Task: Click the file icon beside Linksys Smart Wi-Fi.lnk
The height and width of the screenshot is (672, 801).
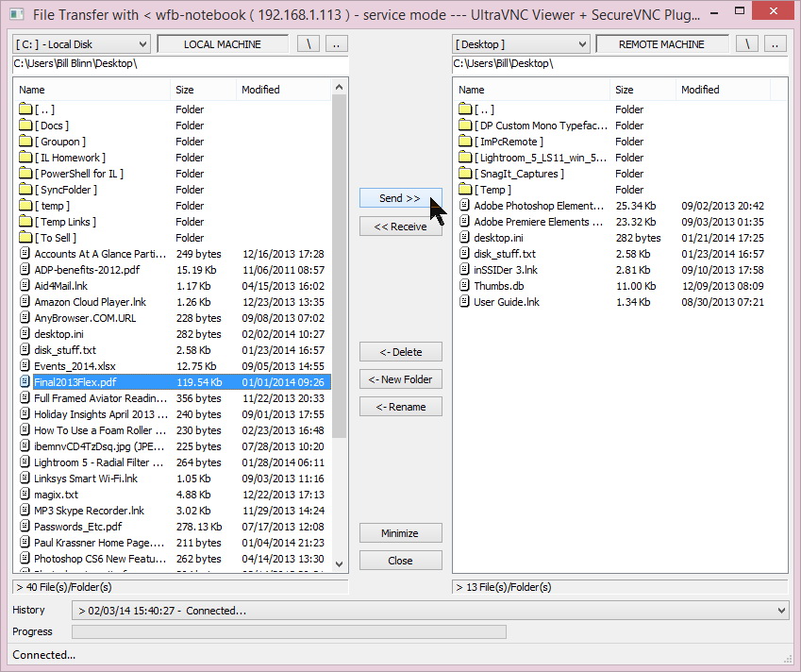Action: click(x=25, y=479)
